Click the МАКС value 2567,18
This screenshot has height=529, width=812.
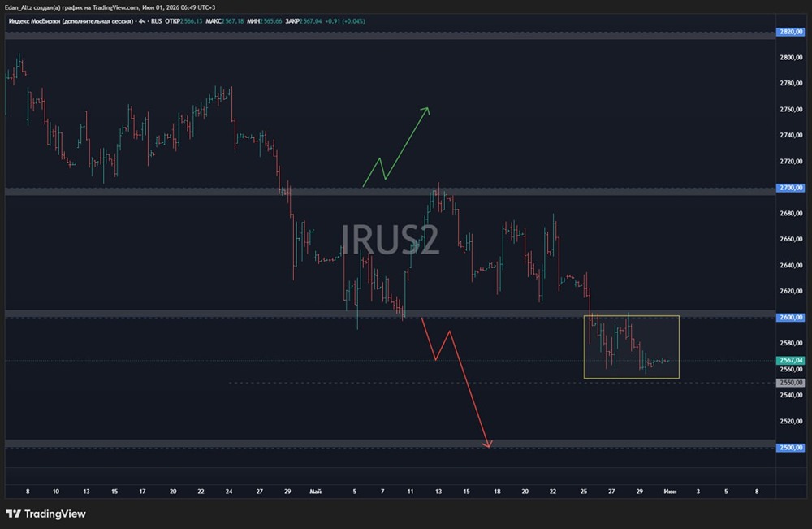point(232,21)
